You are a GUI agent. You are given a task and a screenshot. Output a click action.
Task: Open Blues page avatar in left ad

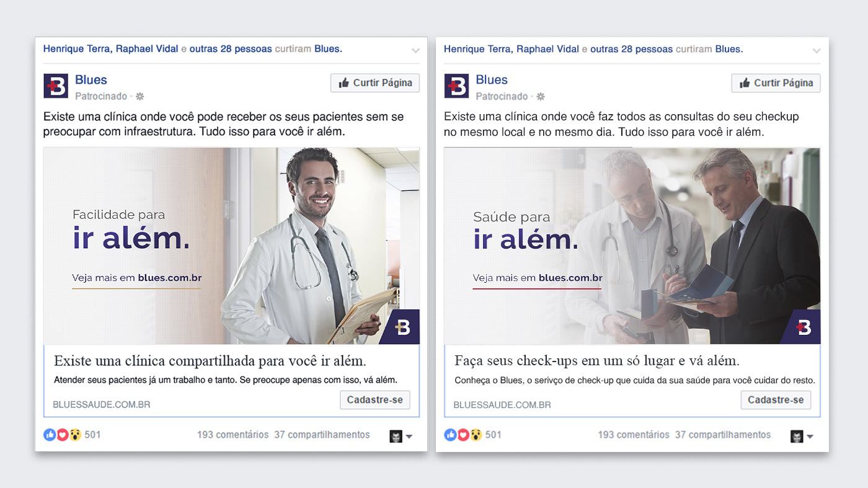pos(56,86)
